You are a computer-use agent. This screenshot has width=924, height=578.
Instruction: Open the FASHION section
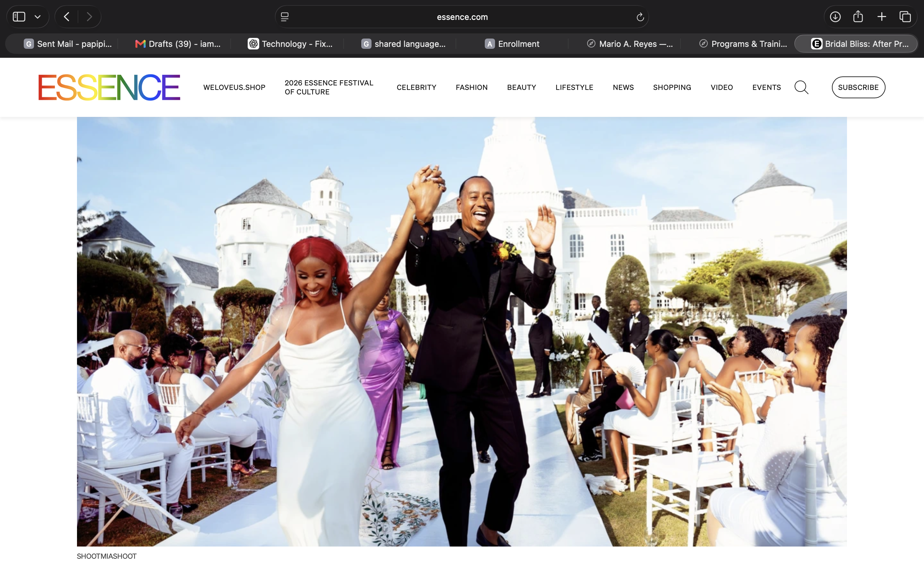[x=472, y=88]
